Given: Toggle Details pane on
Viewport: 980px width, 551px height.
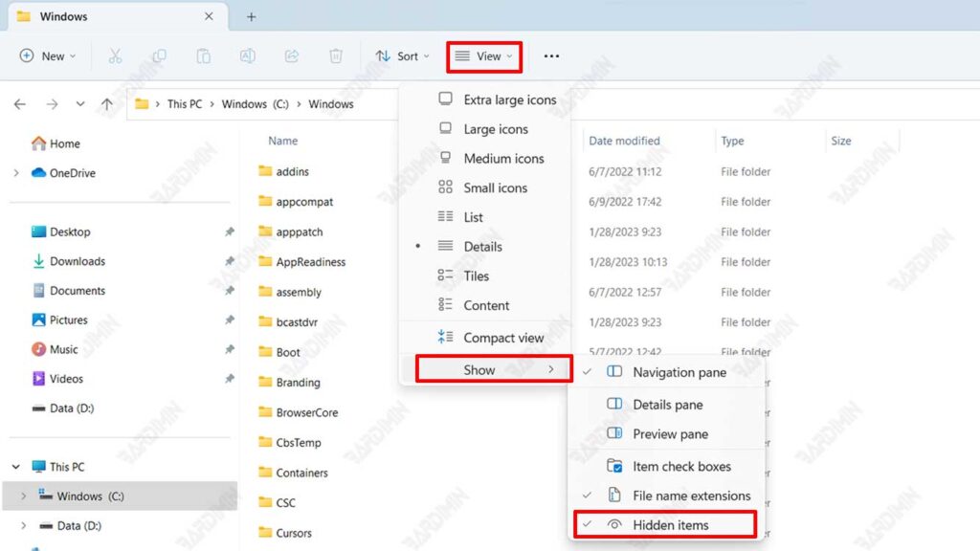Looking at the screenshot, I should point(666,405).
